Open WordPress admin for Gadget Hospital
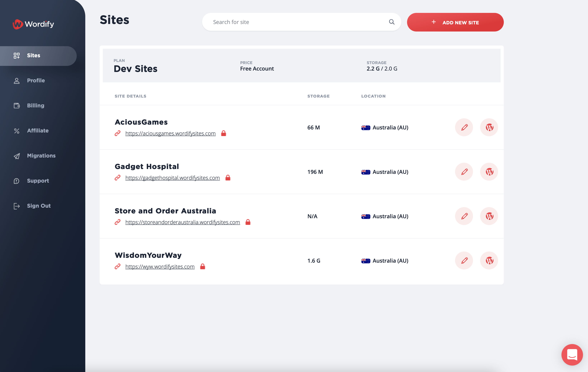The width and height of the screenshot is (588, 372). pos(489,172)
